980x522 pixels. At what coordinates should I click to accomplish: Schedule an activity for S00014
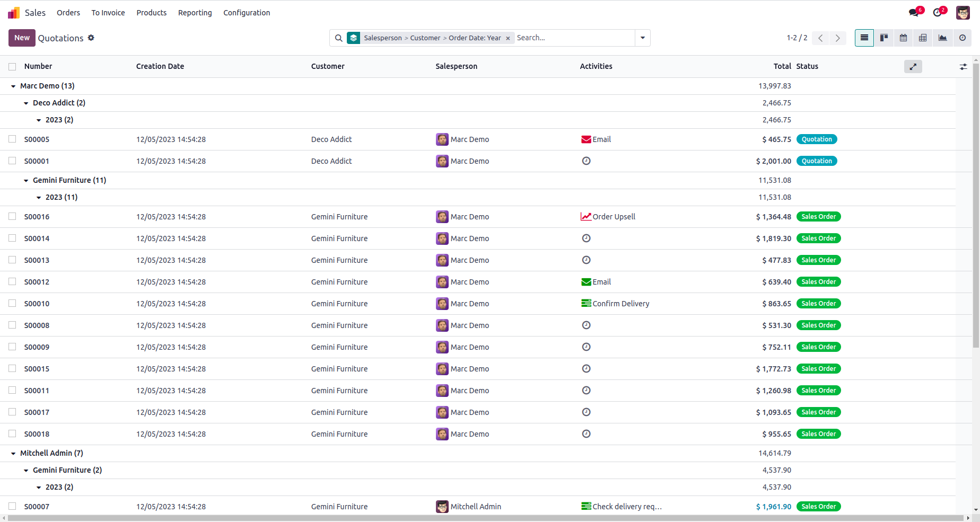point(587,238)
